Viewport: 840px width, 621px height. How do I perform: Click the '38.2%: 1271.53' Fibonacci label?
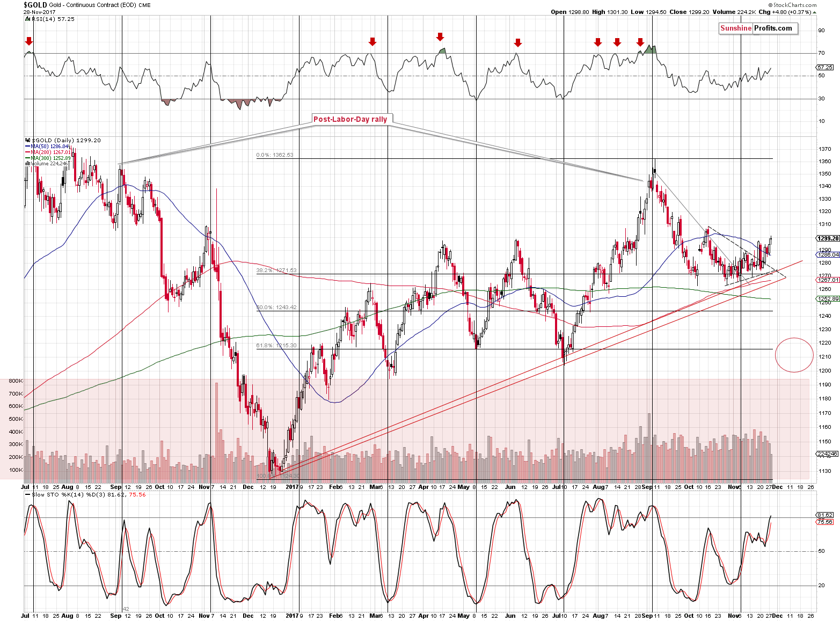pos(276,271)
